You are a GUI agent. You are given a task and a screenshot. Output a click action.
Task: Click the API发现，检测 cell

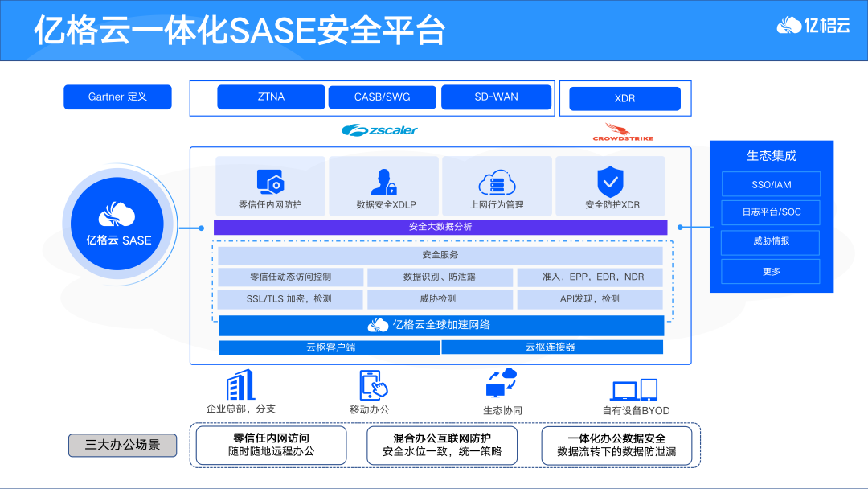(x=590, y=299)
